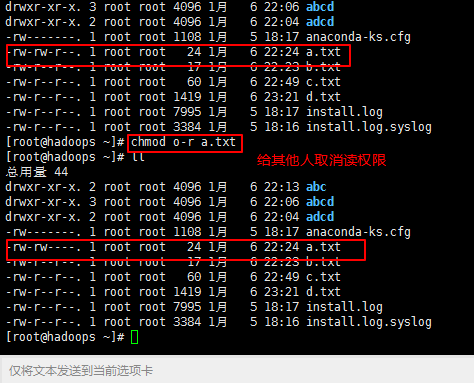474x383 pixels.
Task: Click a.txt in the row with -rw-rw----.
Action: click(323, 247)
